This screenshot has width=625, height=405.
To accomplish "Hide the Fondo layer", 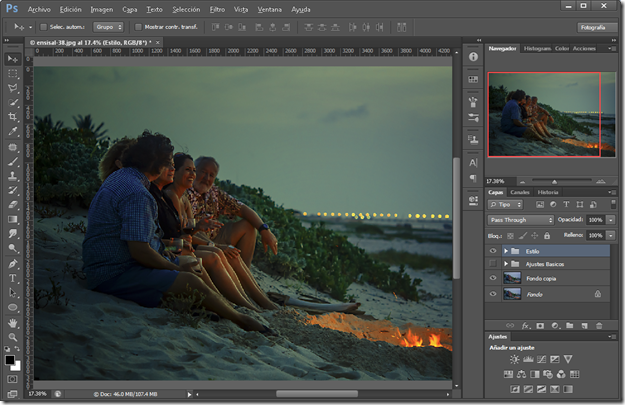I will [x=493, y=294].
